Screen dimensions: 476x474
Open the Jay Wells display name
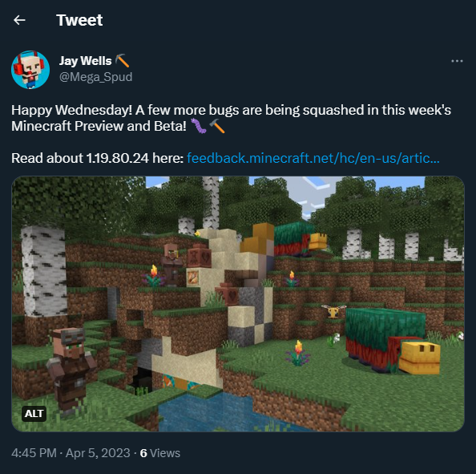tap(86, 61)
